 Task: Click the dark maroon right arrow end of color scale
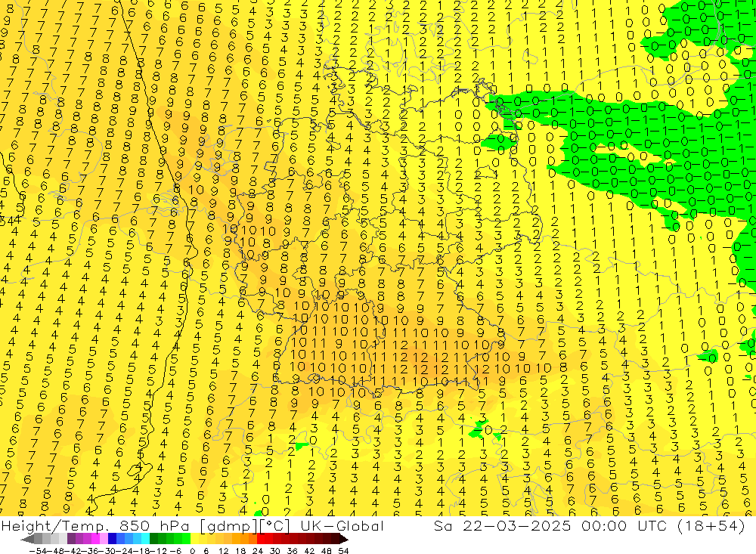[344, 539]
